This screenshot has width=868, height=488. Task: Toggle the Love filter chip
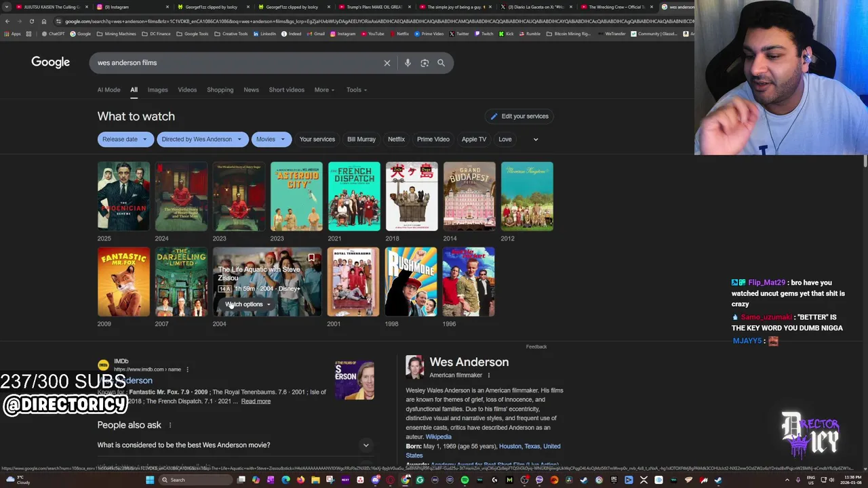[505, 140]
